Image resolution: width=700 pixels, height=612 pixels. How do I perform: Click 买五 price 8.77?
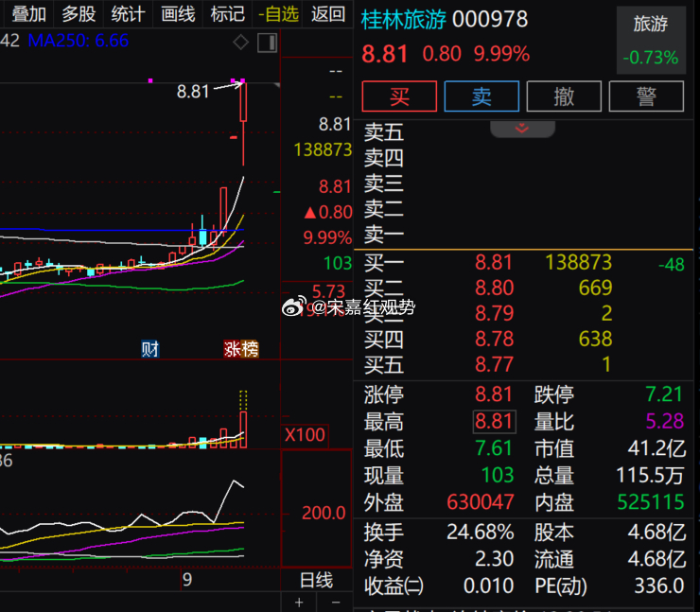[494, 364]
